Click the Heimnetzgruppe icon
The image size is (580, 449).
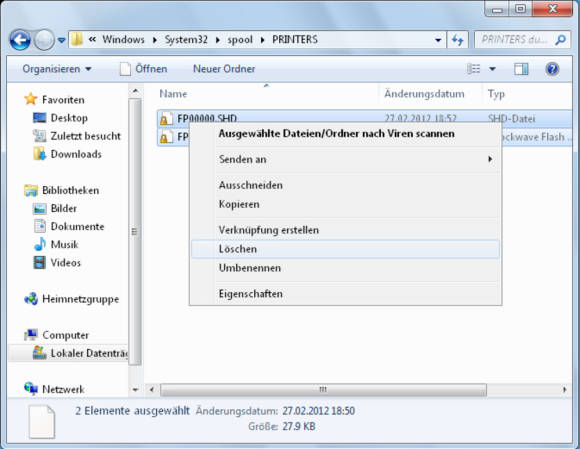click(31, 298)
